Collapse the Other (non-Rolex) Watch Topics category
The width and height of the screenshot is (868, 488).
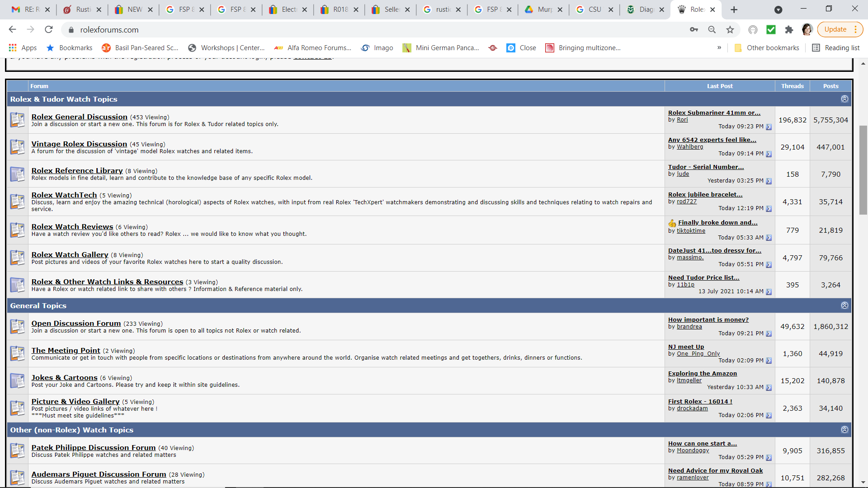(x=844, y=430)
